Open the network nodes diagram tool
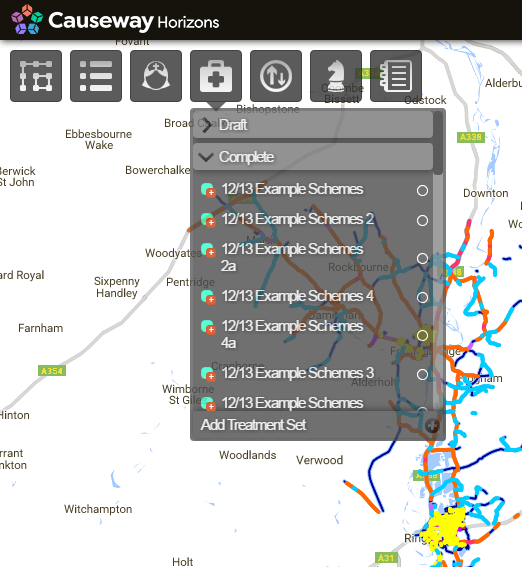Viewport: 522px width, 567px height. tap(36, 76)
